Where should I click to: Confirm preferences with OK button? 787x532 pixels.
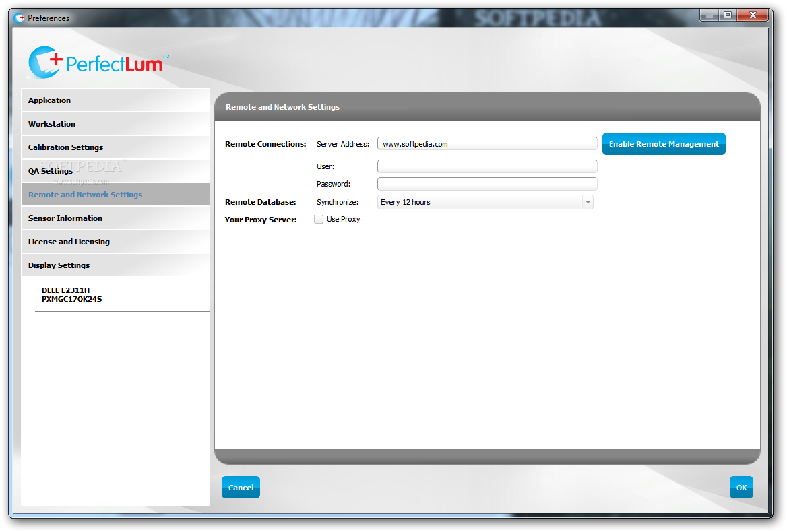coord(741,488)
